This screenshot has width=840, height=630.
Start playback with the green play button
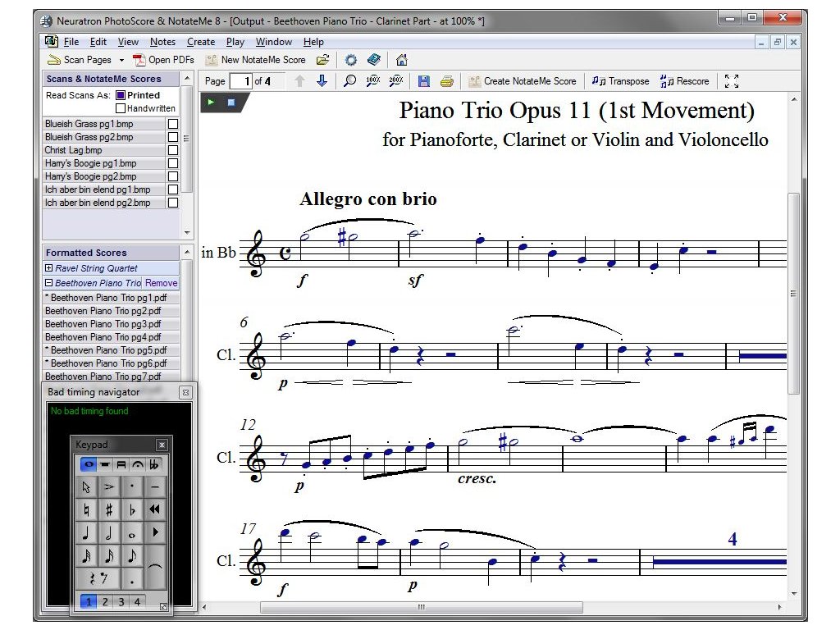tap(211, 102)
